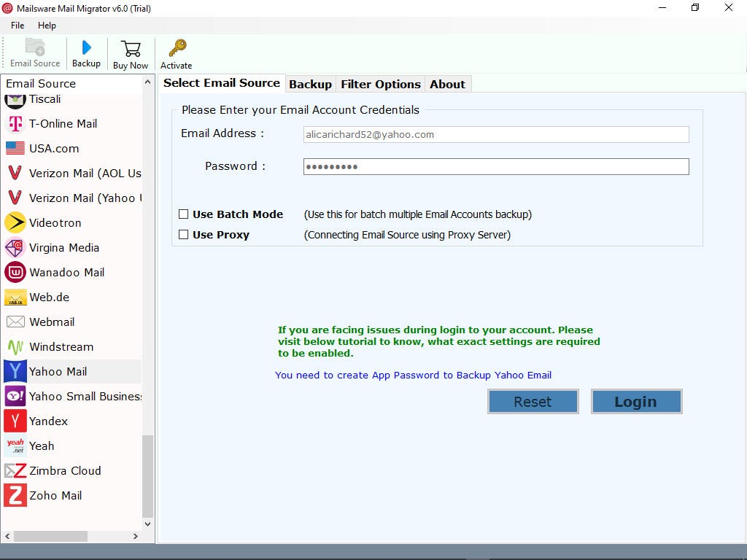Select 'USA.com' text in source list

(x=54, y=149)
